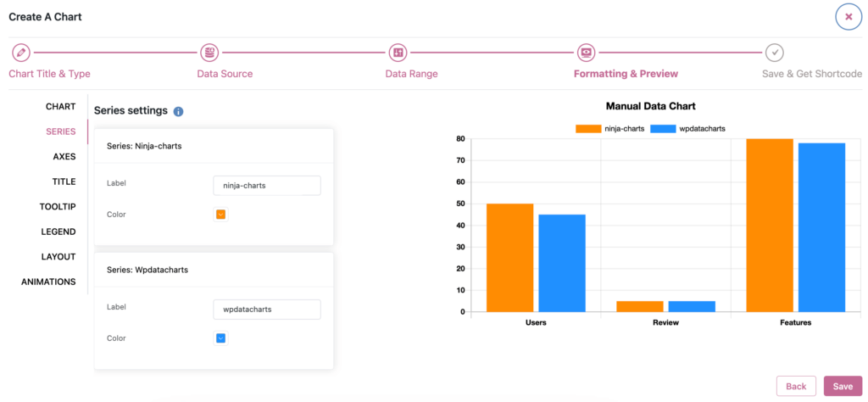Click the blue Users bar
Image resolution: width=868 pixels, height=402 pixels.
[562, 263]
